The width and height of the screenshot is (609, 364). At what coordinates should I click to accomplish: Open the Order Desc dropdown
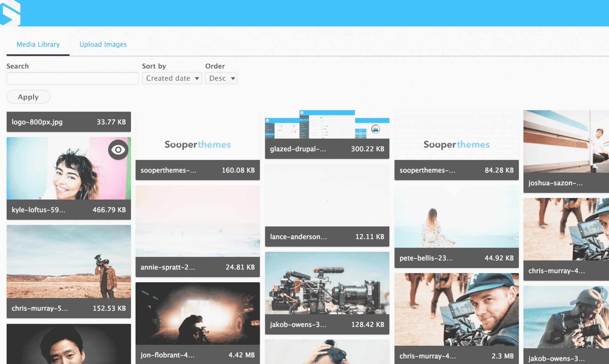tap(221, 78)
